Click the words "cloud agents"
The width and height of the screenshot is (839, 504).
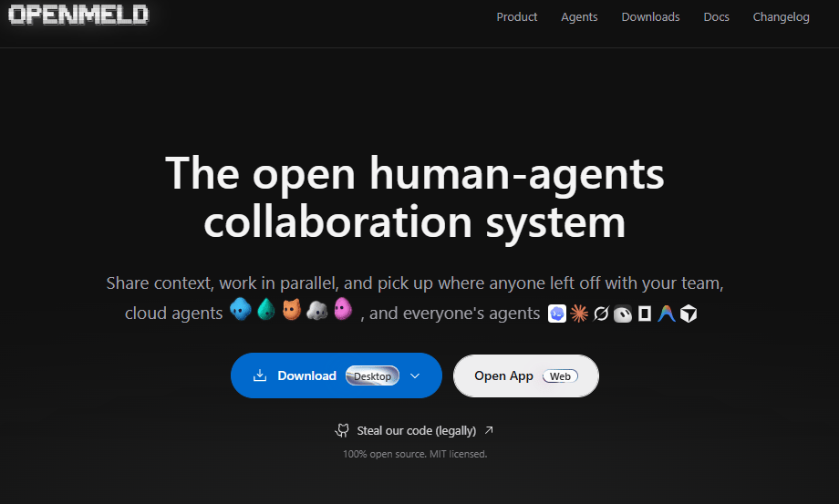point(173,313)
